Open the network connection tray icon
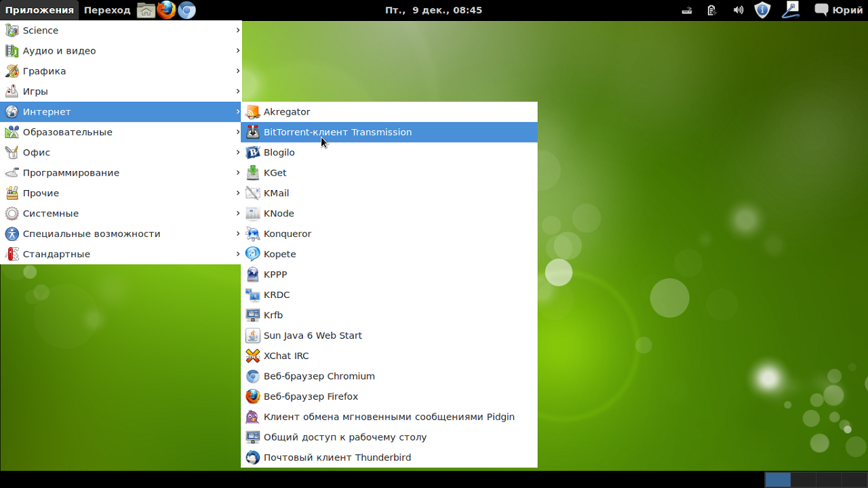This screenshot has height=488, width=868. click(x=687, y=10)
